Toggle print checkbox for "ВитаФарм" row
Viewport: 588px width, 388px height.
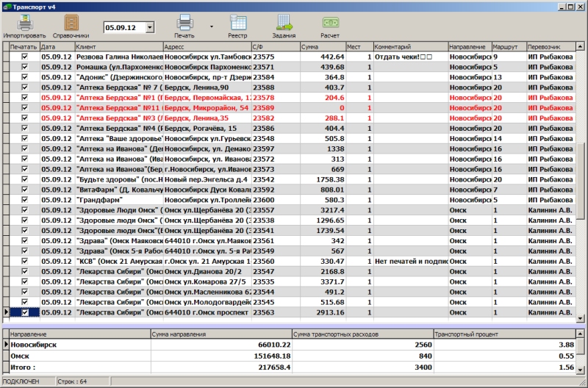[25, 190]
